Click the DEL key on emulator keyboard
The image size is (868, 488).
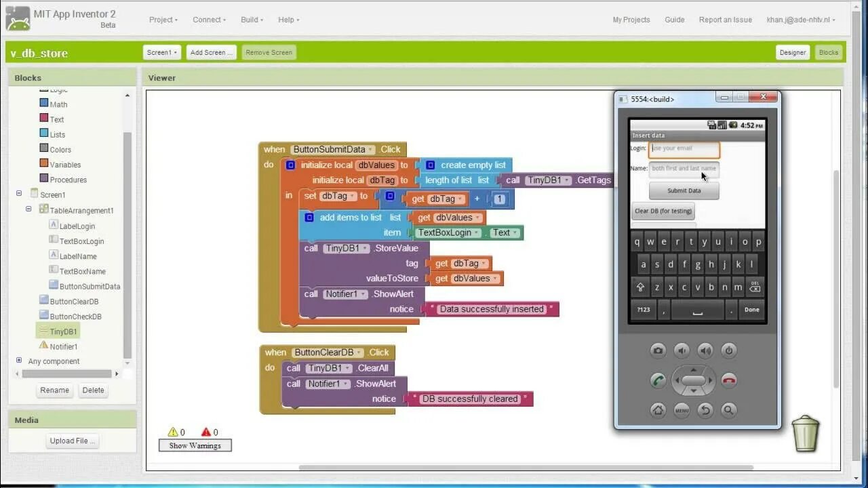coord(755,287)
